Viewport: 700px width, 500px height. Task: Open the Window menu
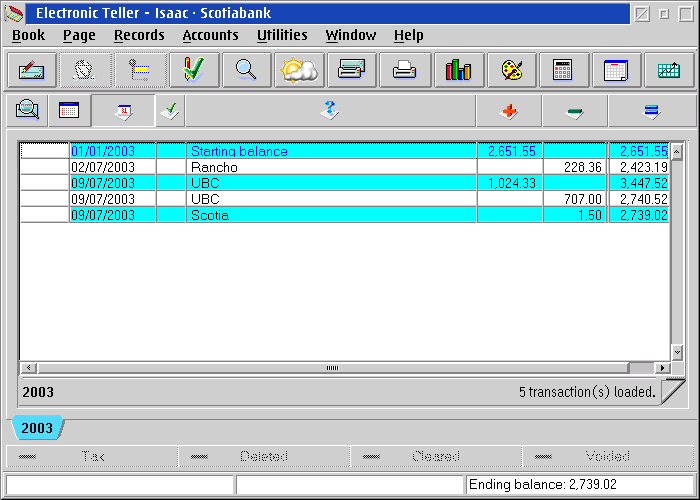350,35
